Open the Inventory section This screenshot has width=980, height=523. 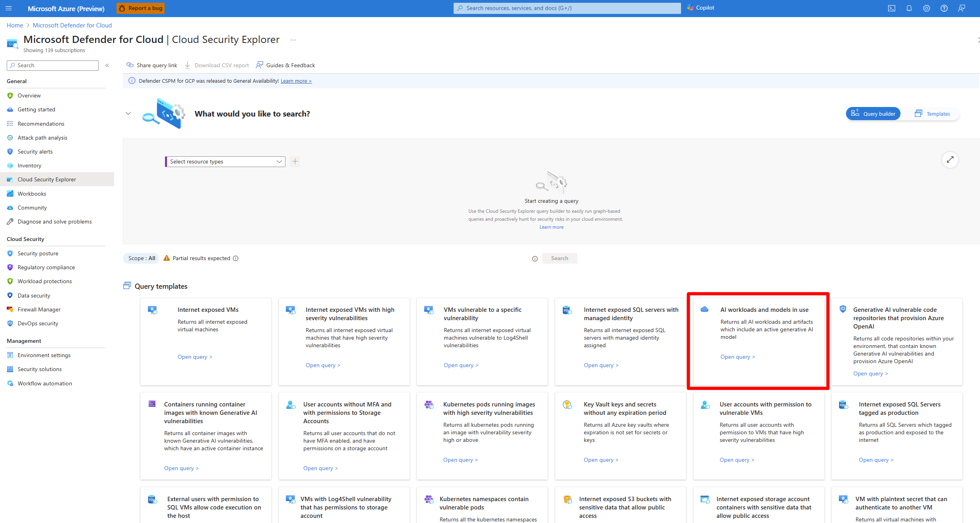pyautogui.click(x=29, y=165)
